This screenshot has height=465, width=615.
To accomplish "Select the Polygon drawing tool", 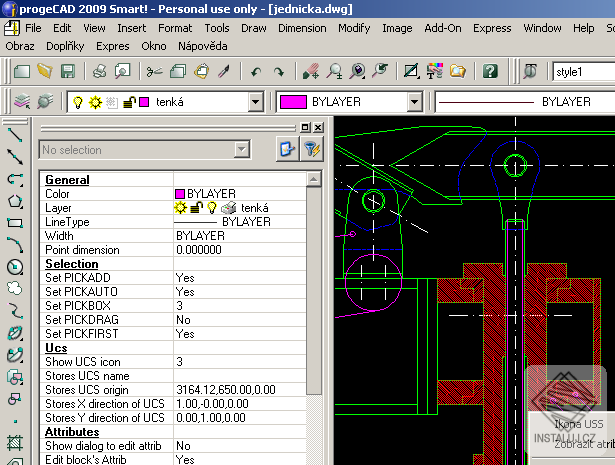I will click(x=15, y=200).
